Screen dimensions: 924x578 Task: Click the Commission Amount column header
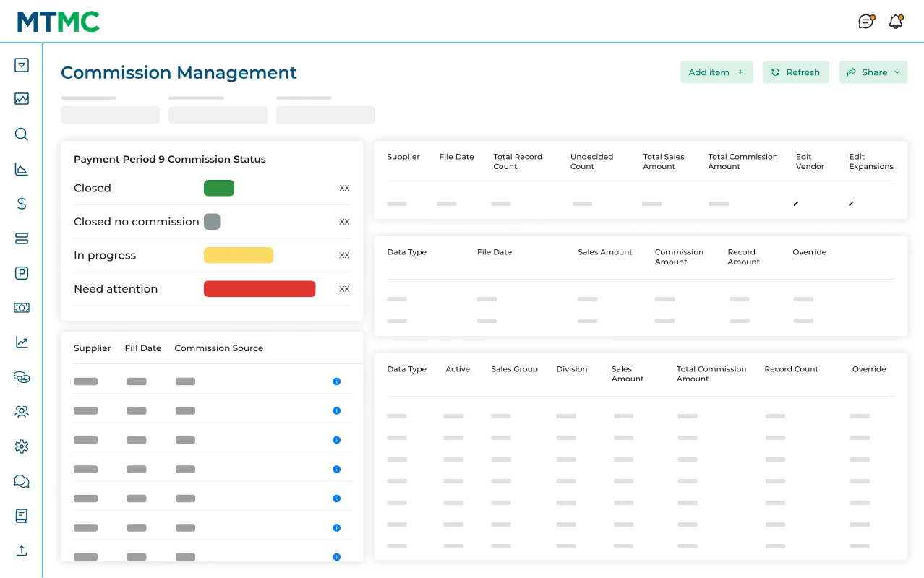coord(679,257)
